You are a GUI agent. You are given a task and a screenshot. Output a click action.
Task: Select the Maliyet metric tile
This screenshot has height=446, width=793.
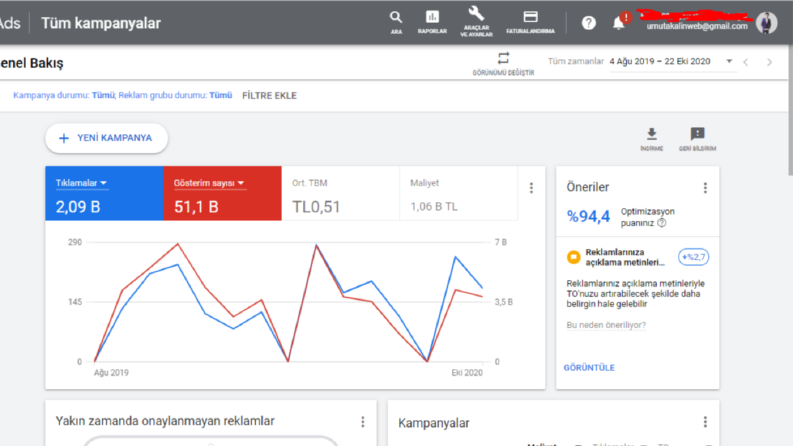[458, 193]
